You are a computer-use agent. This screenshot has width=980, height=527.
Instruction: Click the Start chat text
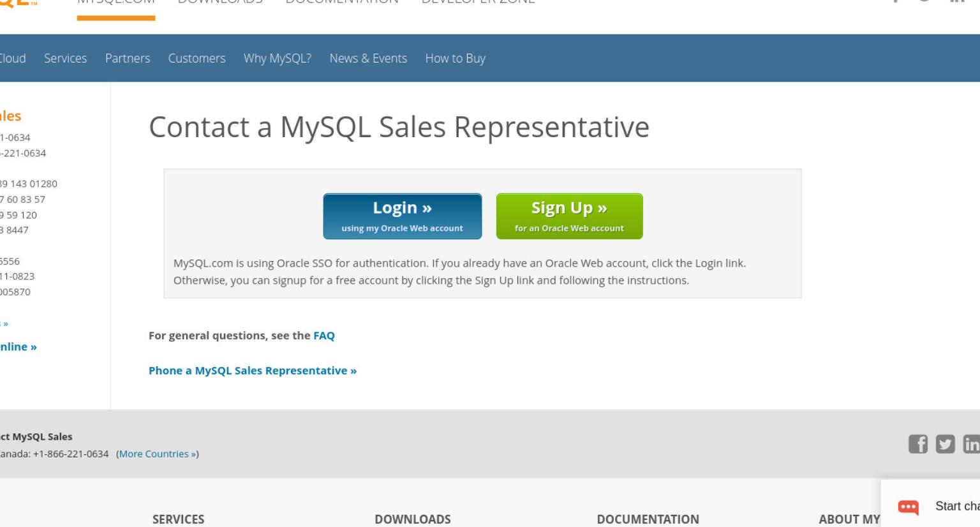957,506
